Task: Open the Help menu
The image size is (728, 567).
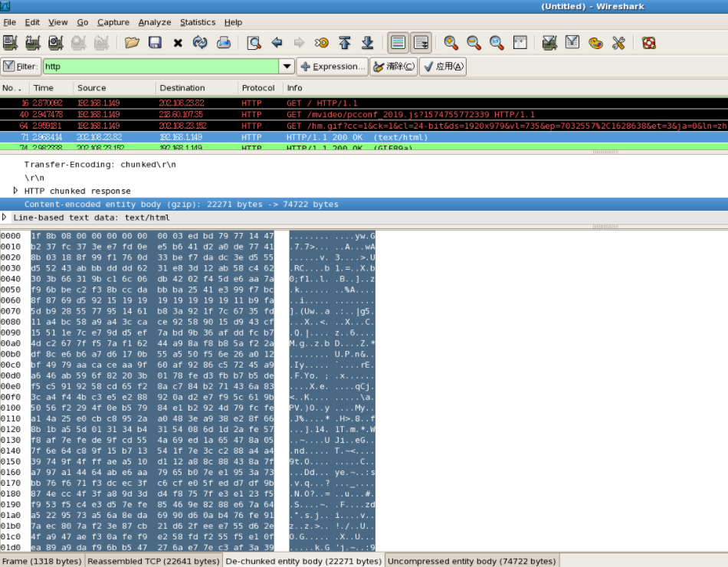Action: point(233,21)
